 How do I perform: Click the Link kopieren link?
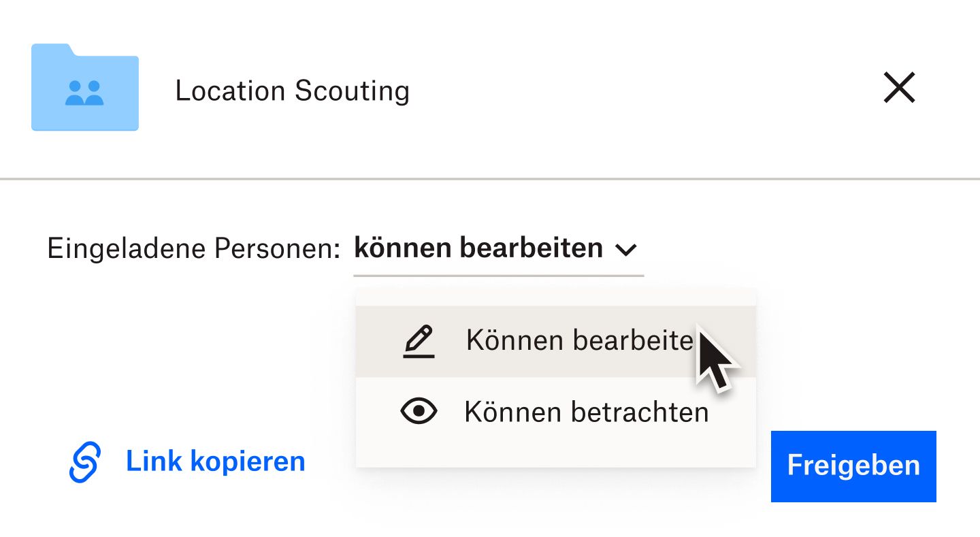pyautogui.click(x=214, y=461)
